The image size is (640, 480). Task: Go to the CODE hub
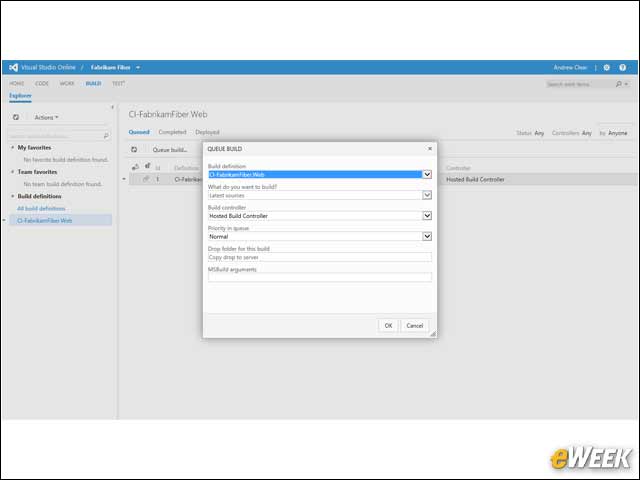42,83
